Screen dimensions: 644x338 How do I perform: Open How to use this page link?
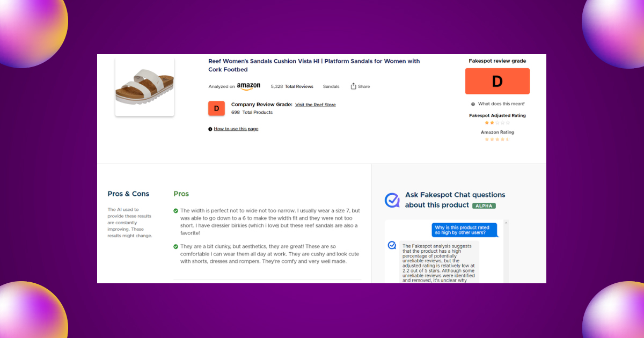(x=236, y=129)
